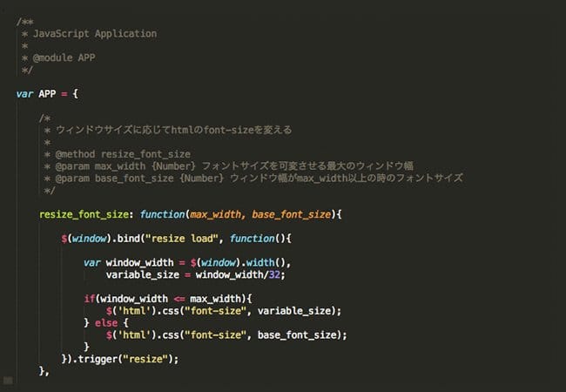Click 'function' after "resize load"

click(x=253, y=239)
